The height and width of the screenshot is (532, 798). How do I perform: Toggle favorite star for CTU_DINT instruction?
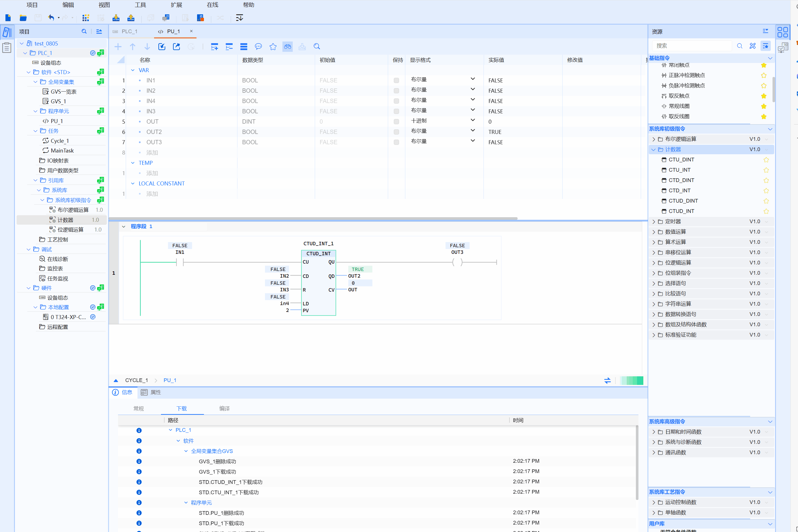[766, 160]
